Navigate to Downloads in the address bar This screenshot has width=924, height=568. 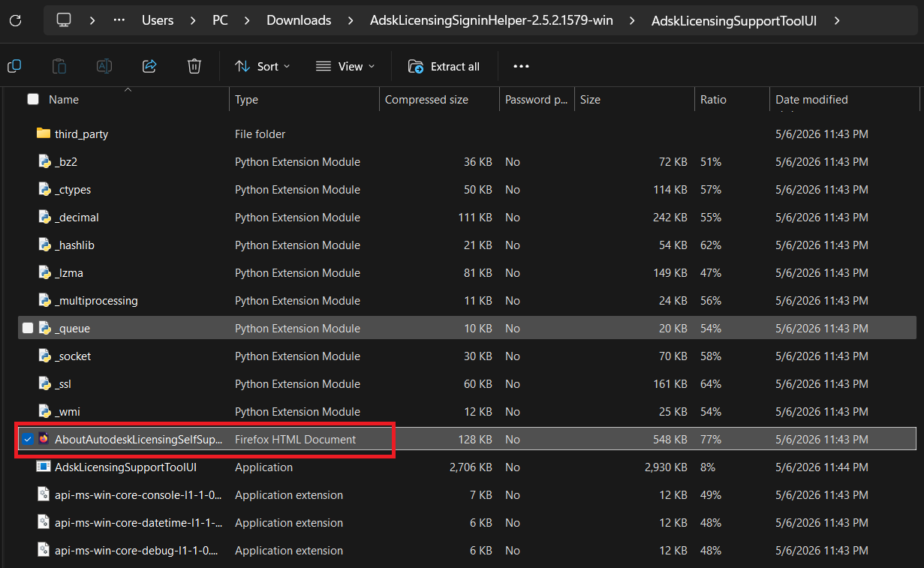[299, 20]
